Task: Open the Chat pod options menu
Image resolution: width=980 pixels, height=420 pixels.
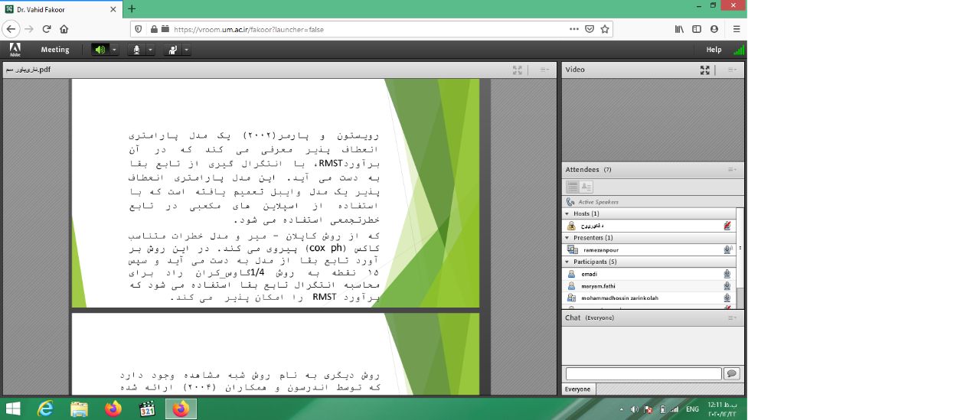Action: [x=732, y=317]
